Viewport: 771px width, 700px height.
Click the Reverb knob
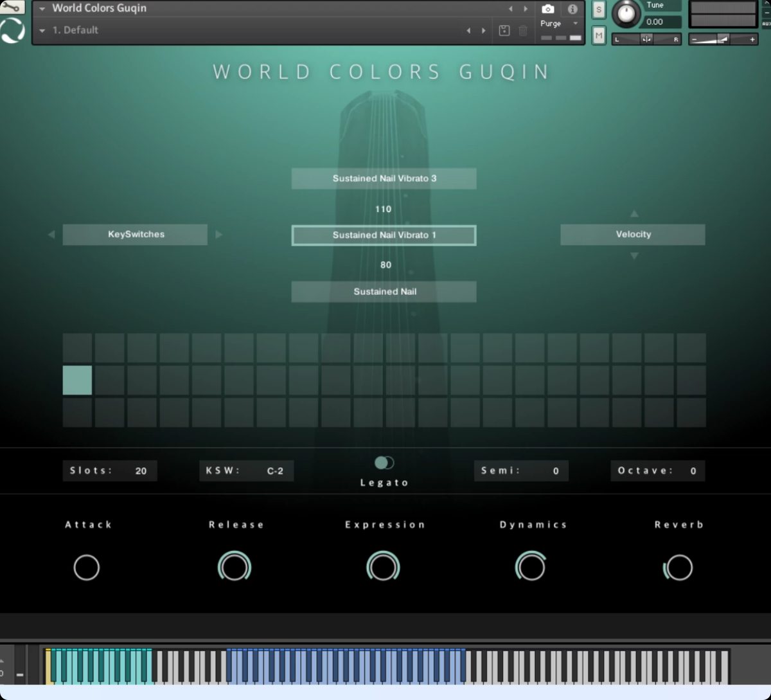pyautogui.click(x=678, y=568)
